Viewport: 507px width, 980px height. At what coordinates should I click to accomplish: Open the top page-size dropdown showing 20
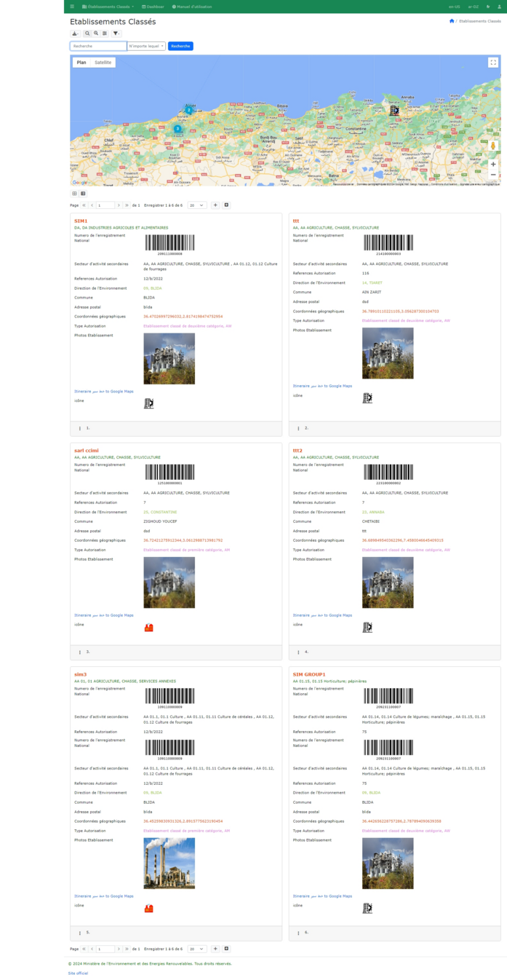coord(197,205)
